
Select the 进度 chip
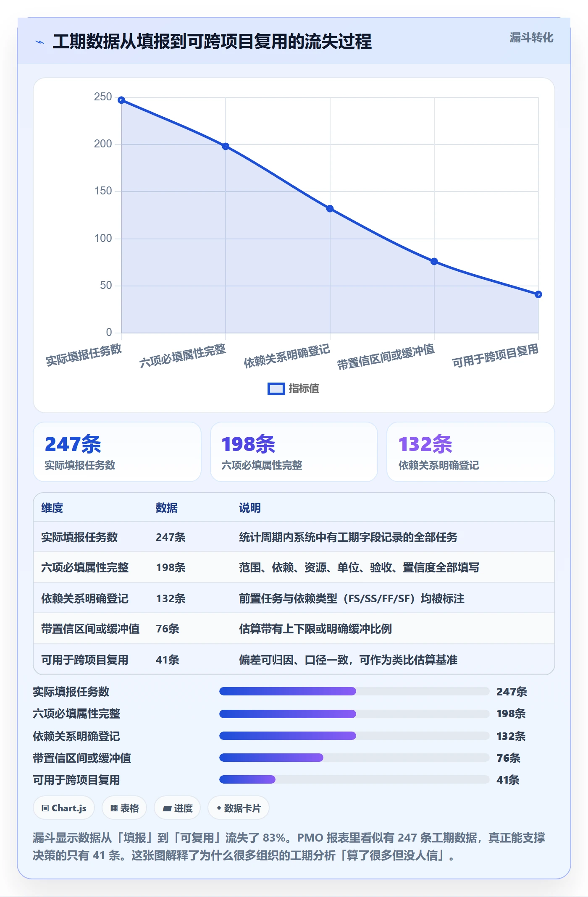177,808
